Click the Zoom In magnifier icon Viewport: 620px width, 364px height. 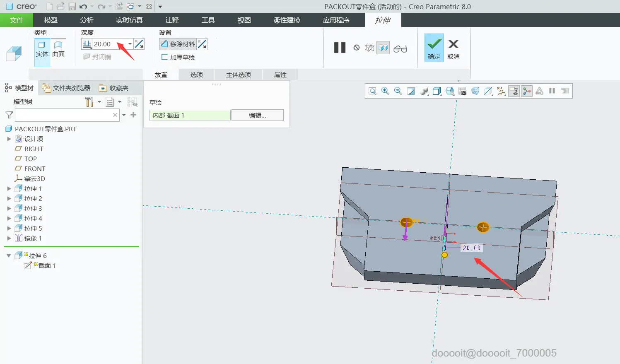tap(385, 91)
